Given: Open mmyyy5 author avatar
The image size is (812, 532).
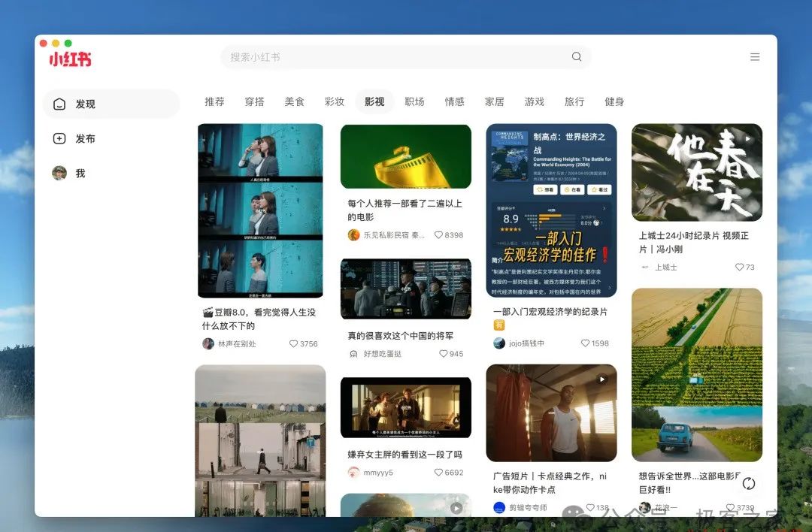Looking at the screenshot, I should coord(353,473).
